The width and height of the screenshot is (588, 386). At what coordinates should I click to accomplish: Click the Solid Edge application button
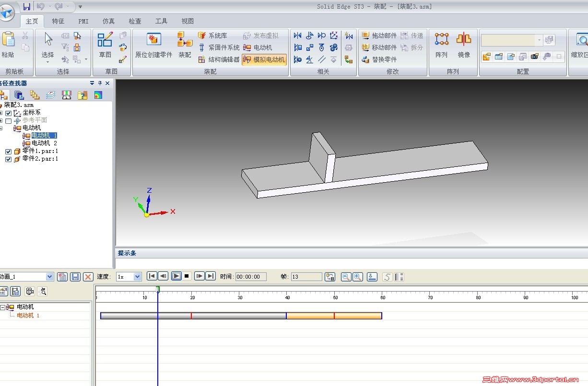pos(7,12)
